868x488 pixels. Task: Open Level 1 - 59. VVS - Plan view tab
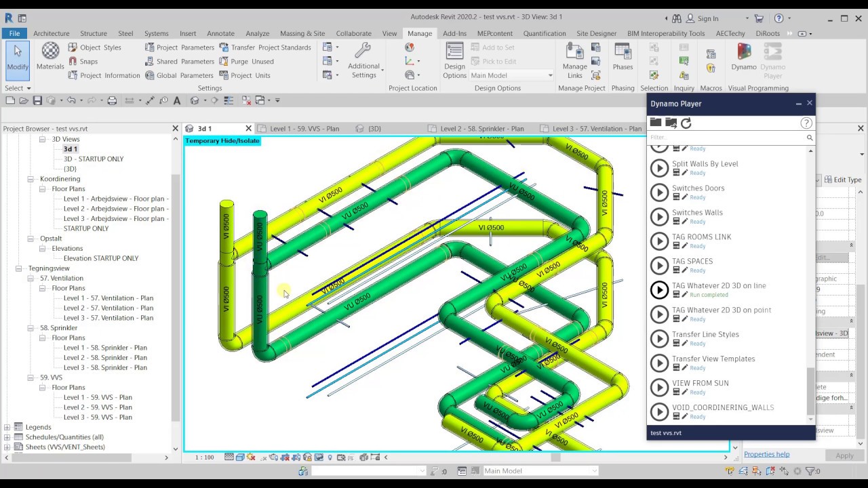[304, 129]
